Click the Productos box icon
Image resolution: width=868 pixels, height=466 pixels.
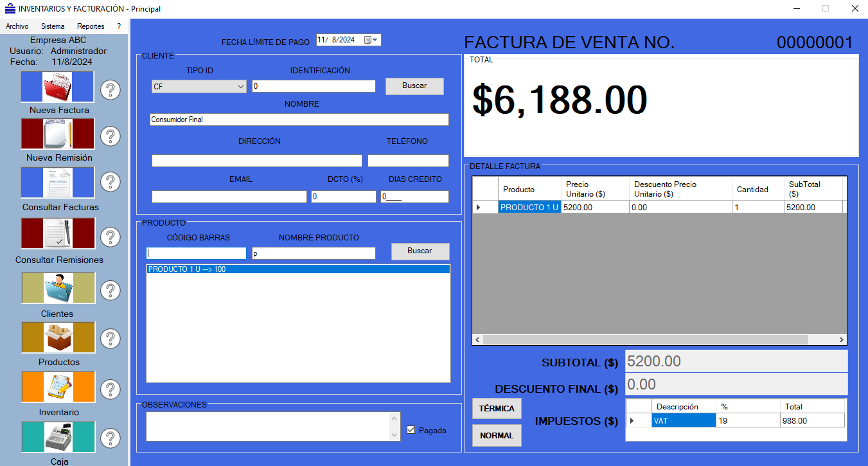(x=58, y=337)
